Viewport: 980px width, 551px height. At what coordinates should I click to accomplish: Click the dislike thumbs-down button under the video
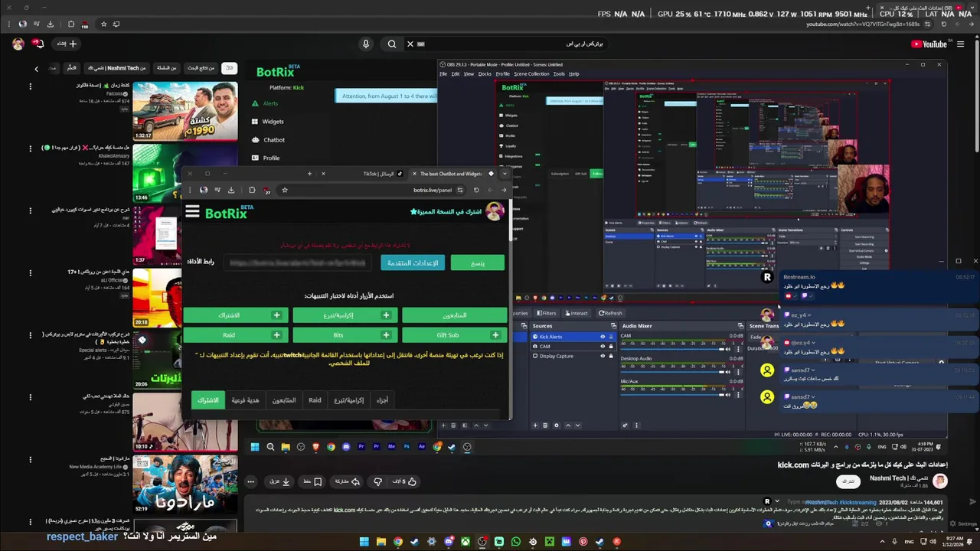point(377,481)
